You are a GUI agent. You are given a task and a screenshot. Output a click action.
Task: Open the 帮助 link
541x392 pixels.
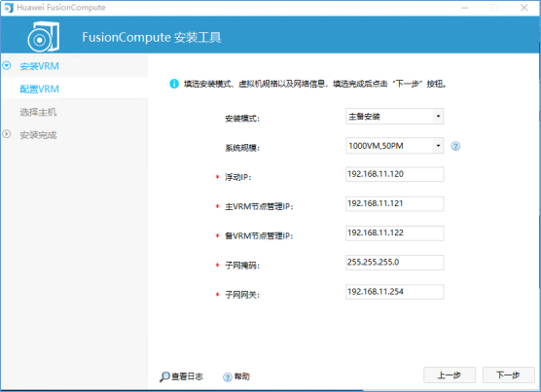pyautogui.click(x=242, y=376)
